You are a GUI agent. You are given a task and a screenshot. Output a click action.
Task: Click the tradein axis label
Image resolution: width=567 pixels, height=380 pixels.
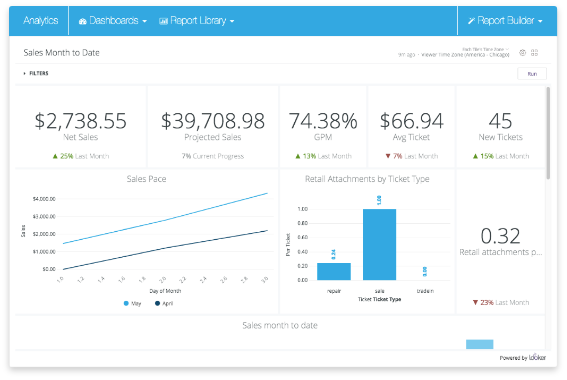tap(425, 291)
